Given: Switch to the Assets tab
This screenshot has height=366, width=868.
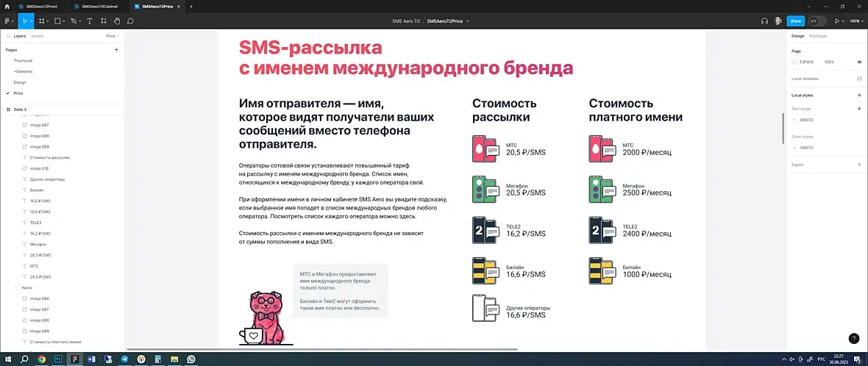Looking at the screenshot, I should click(37, 36).
